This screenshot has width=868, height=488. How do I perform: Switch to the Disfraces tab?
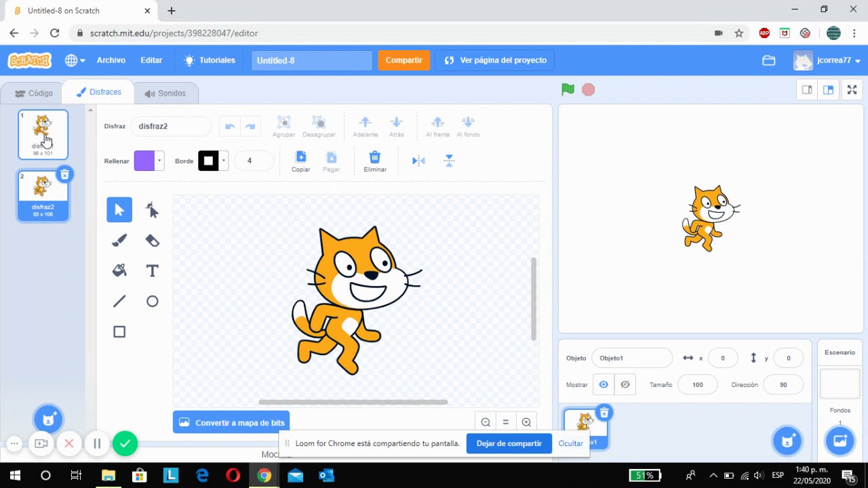click(x=98, y=92)
